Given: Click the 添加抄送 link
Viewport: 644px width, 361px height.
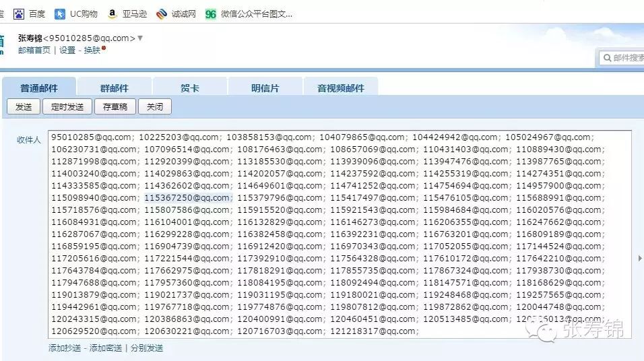Looking at the screenshot, I should [x=65, y=348].
